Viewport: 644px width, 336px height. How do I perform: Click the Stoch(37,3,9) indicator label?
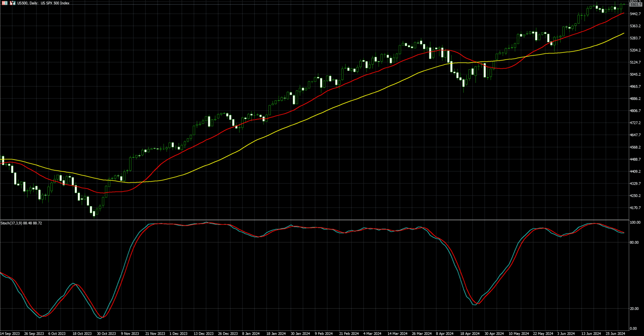(x=21, y=223)
